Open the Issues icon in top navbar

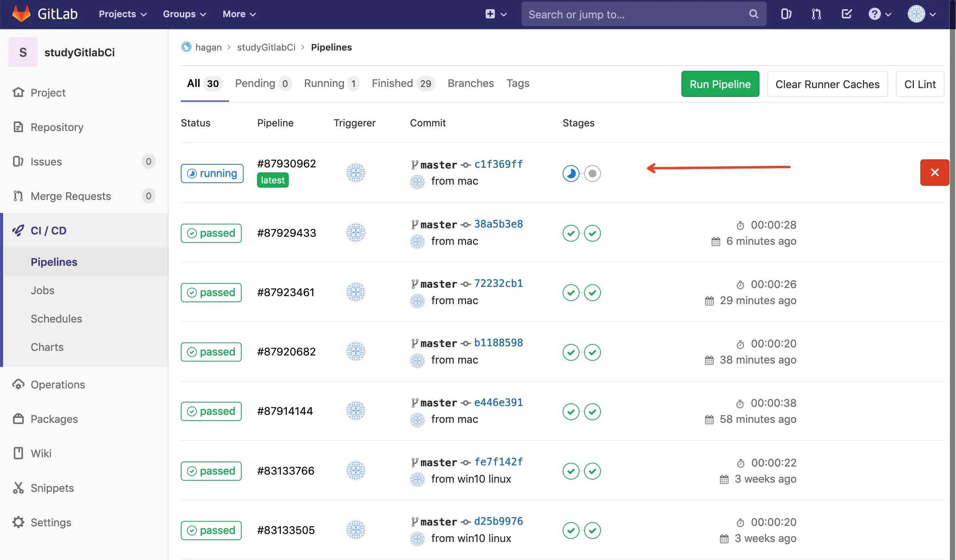click(x=786, y=14)
